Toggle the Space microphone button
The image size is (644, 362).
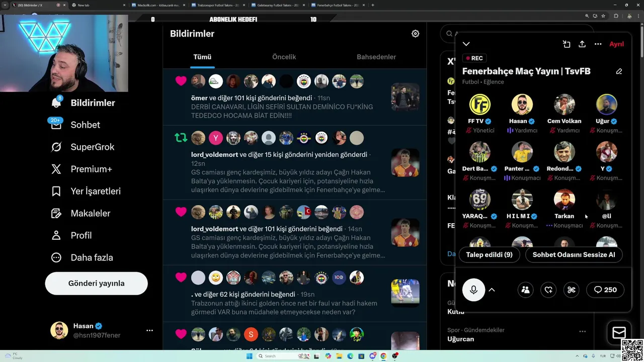click(x=473, y=290)
